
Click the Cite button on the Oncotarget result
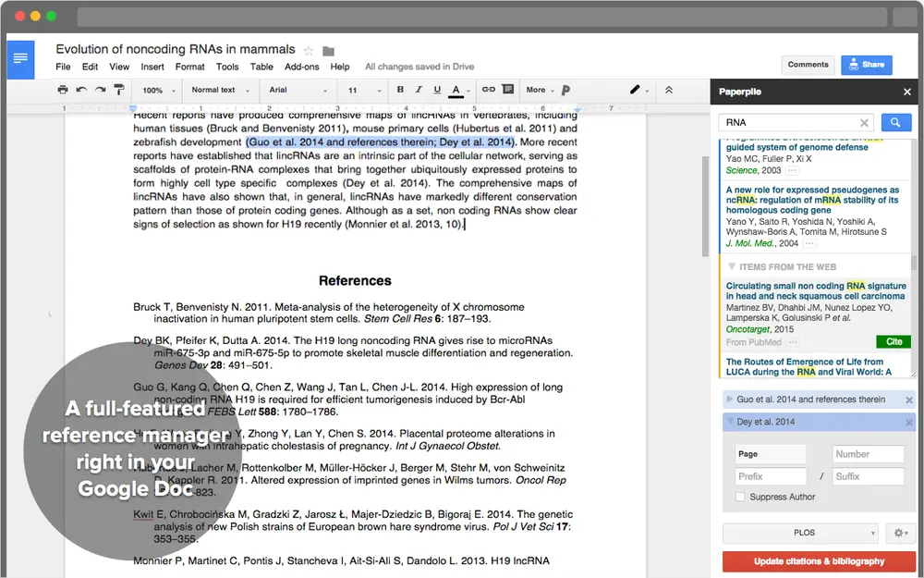click(893, 341)
